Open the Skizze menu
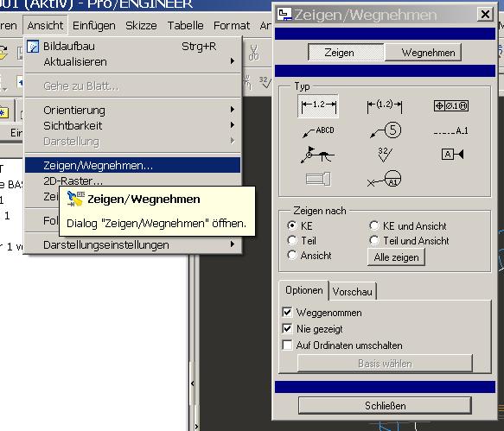The width and height of the screenshot is (504, 431). pos(141,25)
